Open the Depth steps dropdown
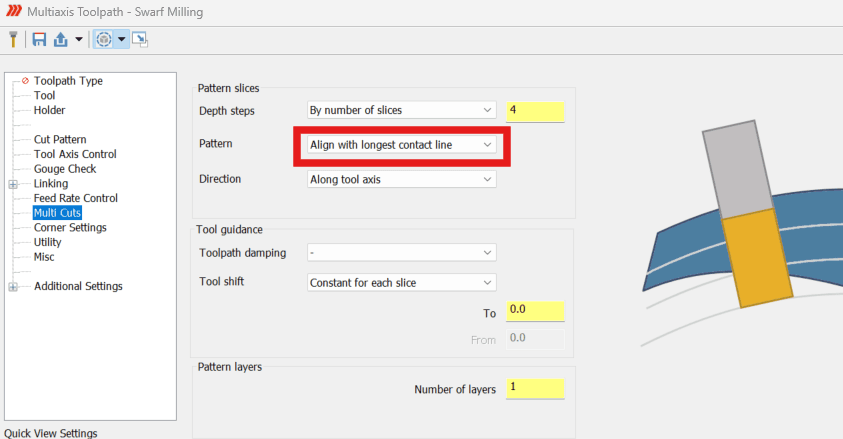The width and height of the screenshot is (843, 439). 402,110
